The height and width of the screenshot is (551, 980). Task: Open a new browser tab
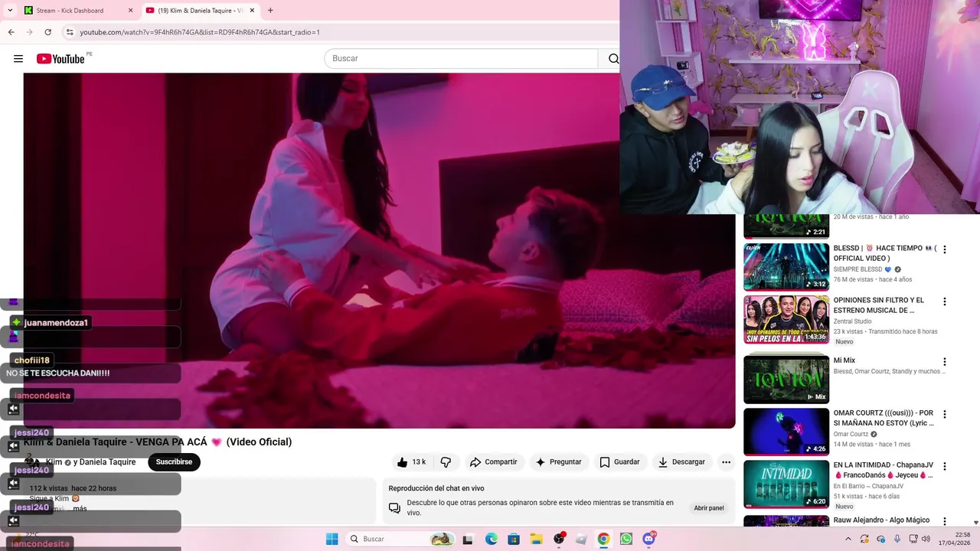point(270,11)
